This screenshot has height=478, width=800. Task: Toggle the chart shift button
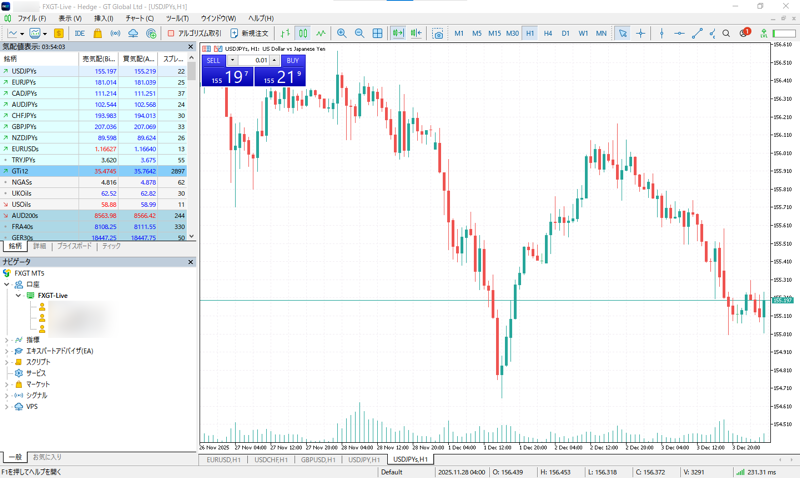coord(415,33)
